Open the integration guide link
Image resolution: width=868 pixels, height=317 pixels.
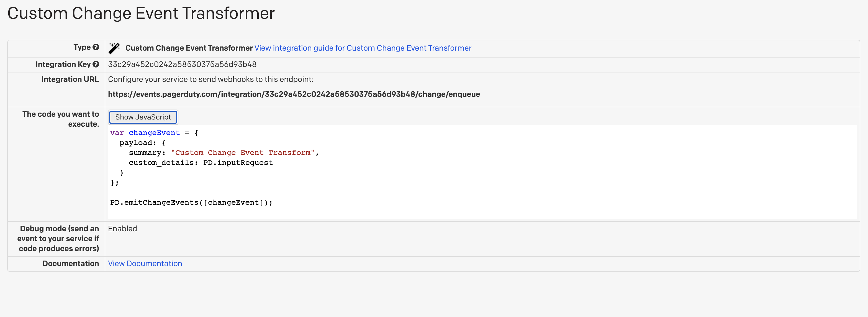point(363,48)
